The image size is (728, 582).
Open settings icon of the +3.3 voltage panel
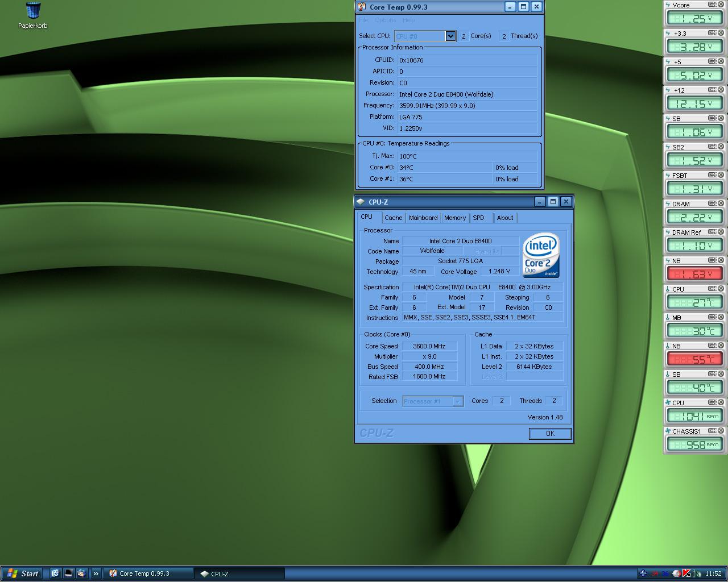pyautogui.click(x=712, y=33)
